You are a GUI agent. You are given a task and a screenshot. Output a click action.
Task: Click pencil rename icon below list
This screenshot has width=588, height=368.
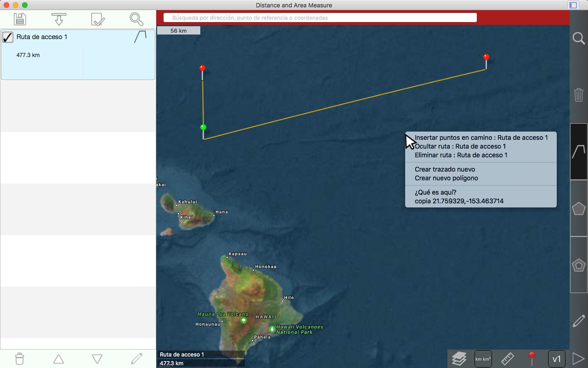coord(136,359)
